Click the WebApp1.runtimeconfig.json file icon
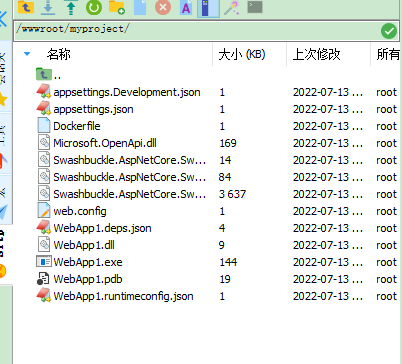The image size is (402, 364). 44,296
